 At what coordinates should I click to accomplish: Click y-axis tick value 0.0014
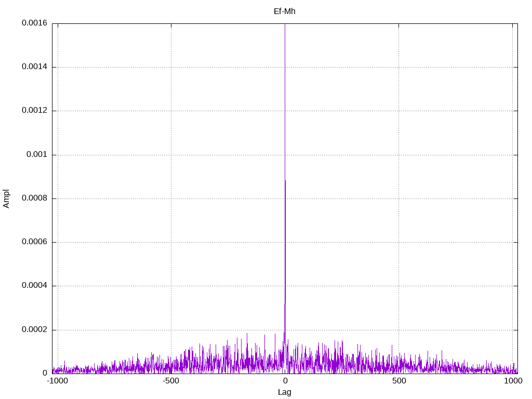[x=35, y=66]
